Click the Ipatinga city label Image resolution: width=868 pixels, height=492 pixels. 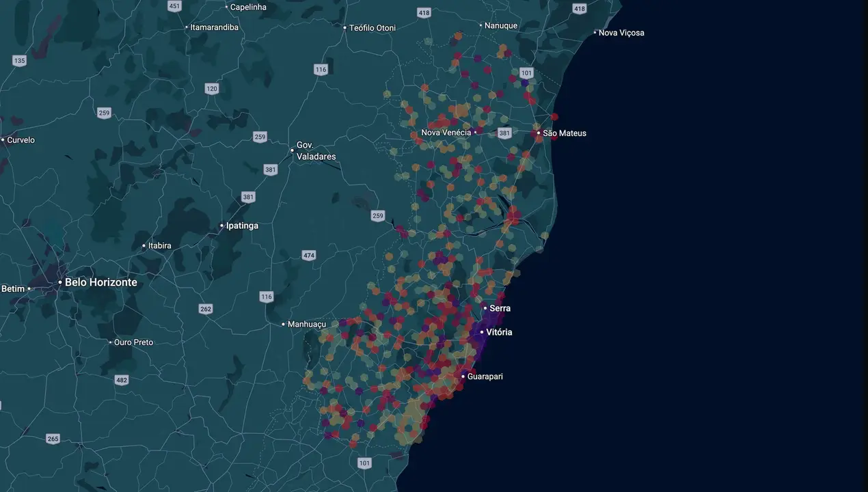coord(242,225)
